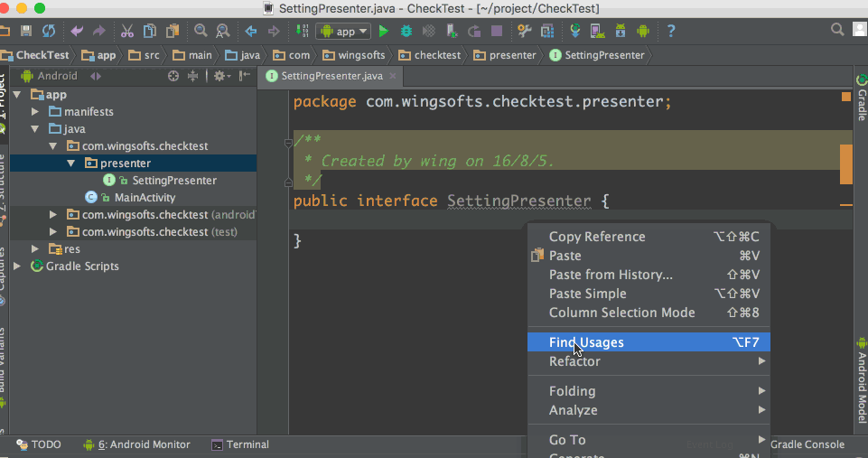The image size is (868, 458).
Task: Select MainActivity in the project tree
Action: click(x=145, y=198)
